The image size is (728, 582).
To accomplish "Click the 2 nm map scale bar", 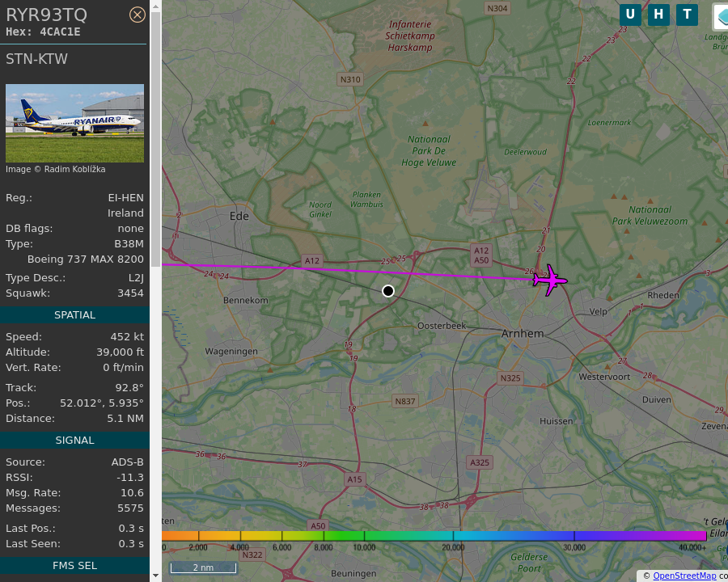I will pyautogui.click(x=203, y=567).
